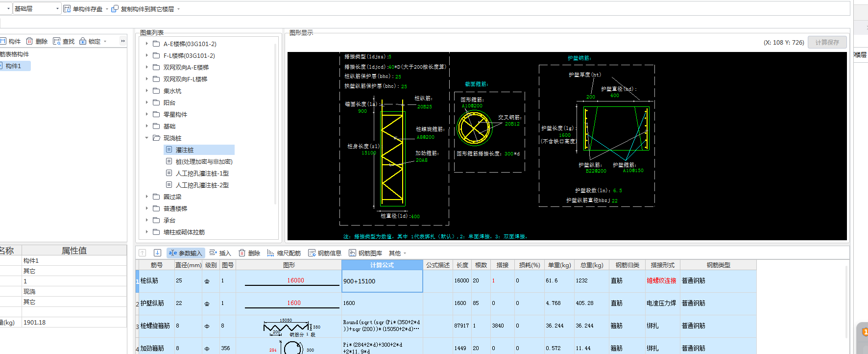Click the 计算公式 column header
Viewport: 868px width, 354px height.
click(x=382, y=265)
